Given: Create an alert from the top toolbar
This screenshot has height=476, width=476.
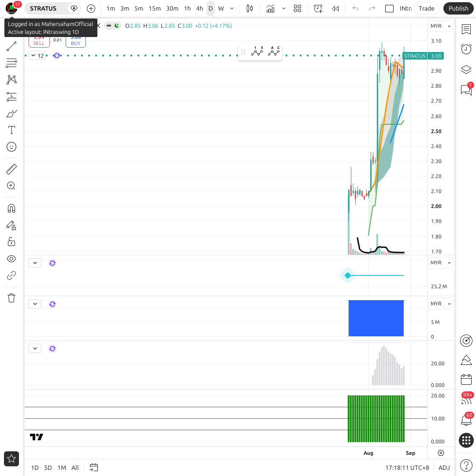Looking at the screenshot, I should (x=318, y=8).
